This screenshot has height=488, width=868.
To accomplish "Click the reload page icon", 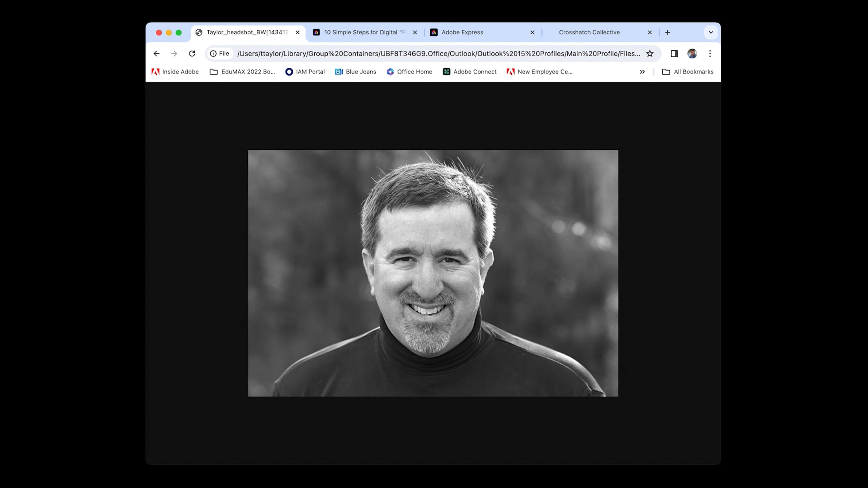I will click(x=192, y=53).
